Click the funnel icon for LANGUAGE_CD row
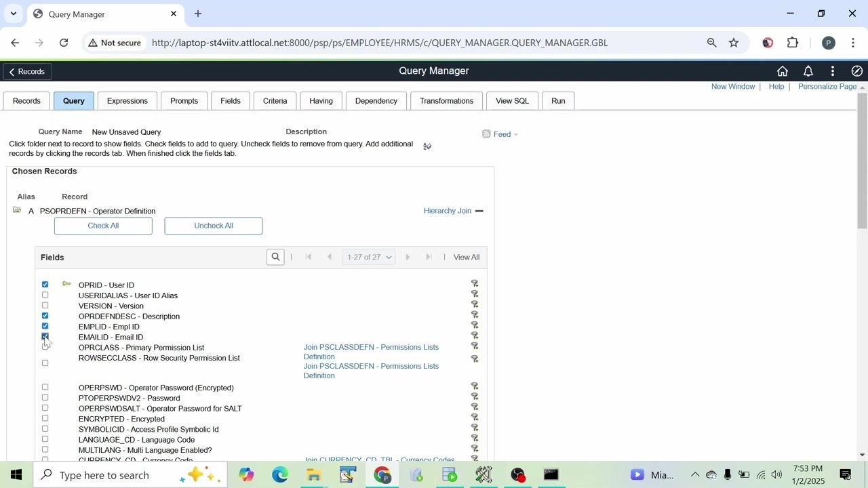868x488 pixels. pyautogui.click(x=475, y=439)
